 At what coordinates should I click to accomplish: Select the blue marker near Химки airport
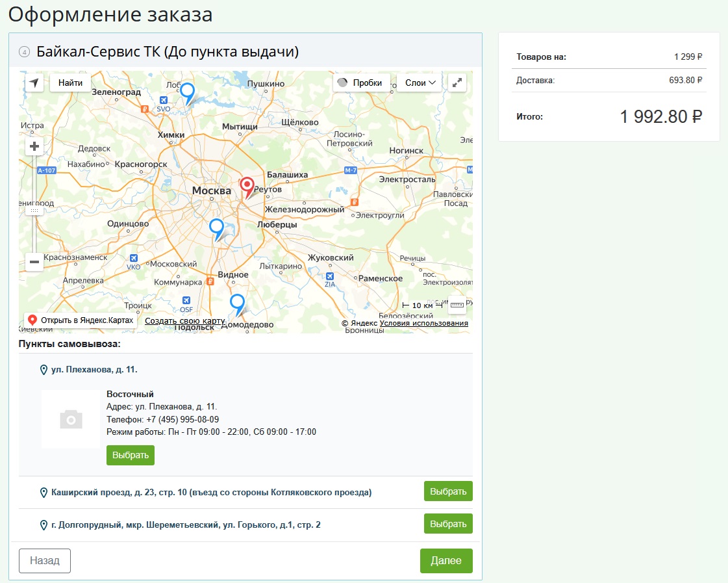pyautogui.click(x=187, y=92)
